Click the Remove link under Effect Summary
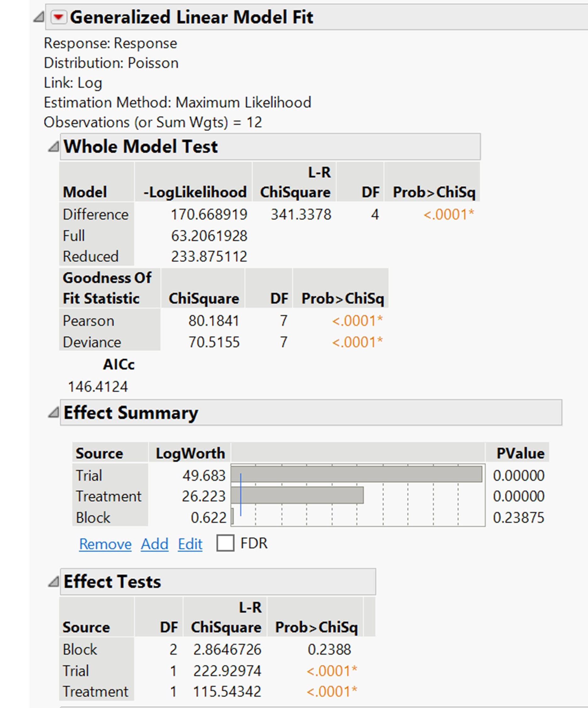 tap(105, 544)
